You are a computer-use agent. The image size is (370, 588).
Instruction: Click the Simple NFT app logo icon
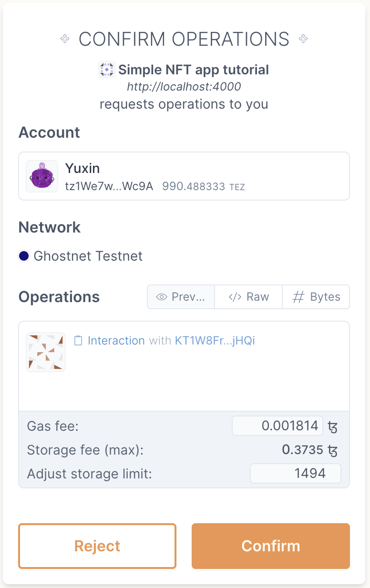tap(107, 70)
